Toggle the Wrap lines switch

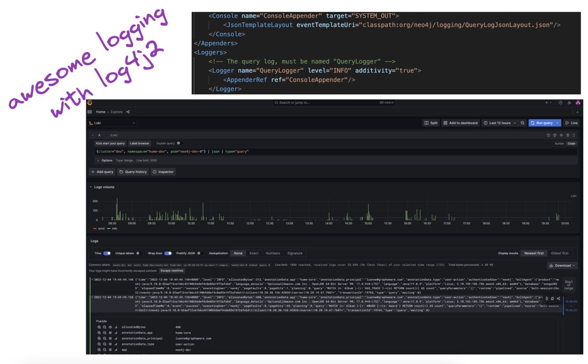[168, 253]
